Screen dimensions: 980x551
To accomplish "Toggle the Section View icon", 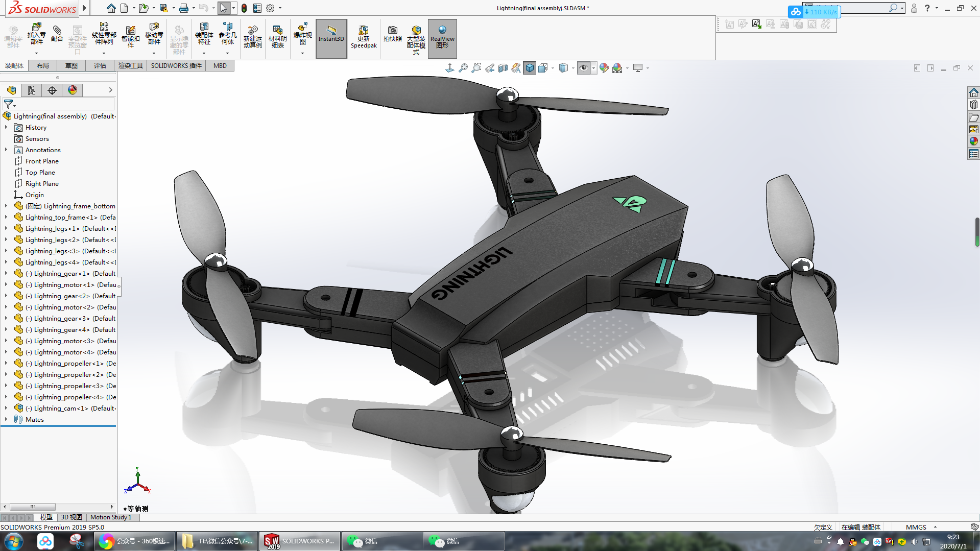I will pos(503,68).
